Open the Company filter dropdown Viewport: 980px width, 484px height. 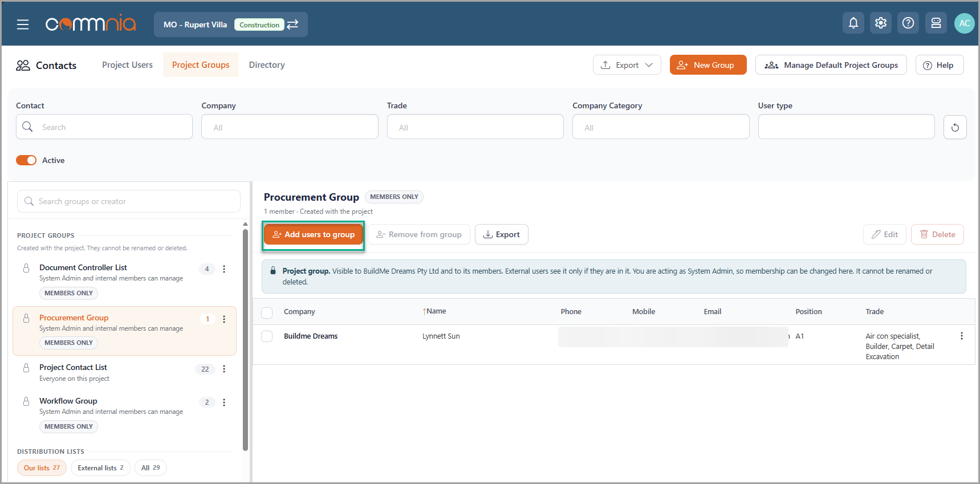290,127
